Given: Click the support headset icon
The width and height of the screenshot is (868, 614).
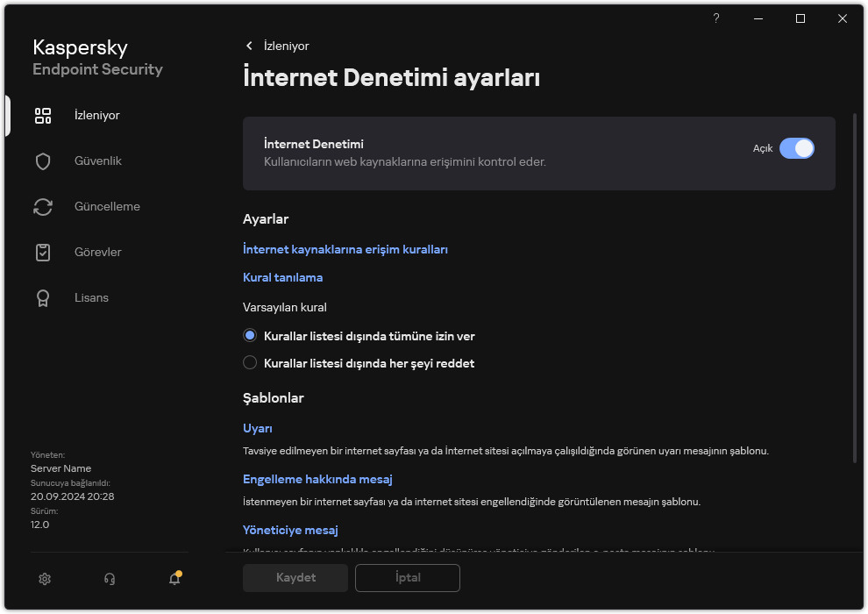Looking at the screenshot, I should click(109, 578).
